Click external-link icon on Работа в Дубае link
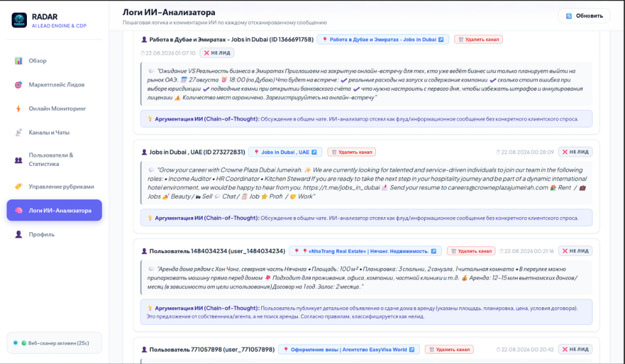The width and height of the screenshot is (625, 364). [x=441, y=40]
